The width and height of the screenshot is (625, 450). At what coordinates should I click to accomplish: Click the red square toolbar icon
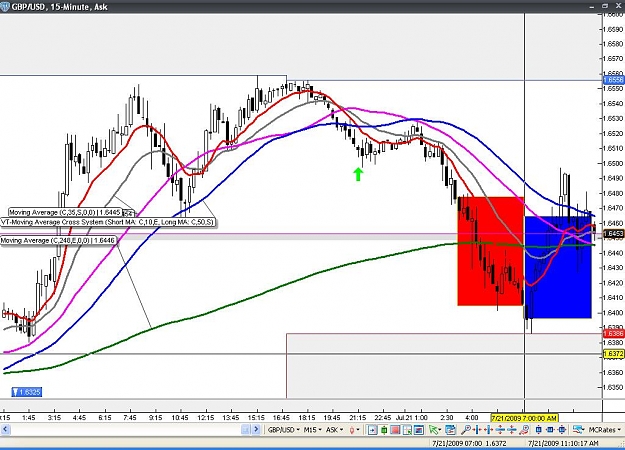tap(395, 430)
